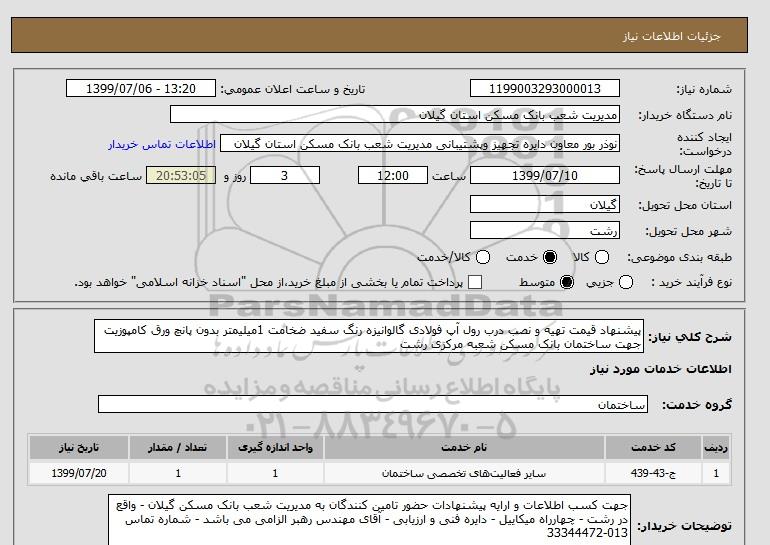Toggle the Islamic treasury payment checkbox
Viewport: 770px width, 545px height.
[x=475, y=282]
